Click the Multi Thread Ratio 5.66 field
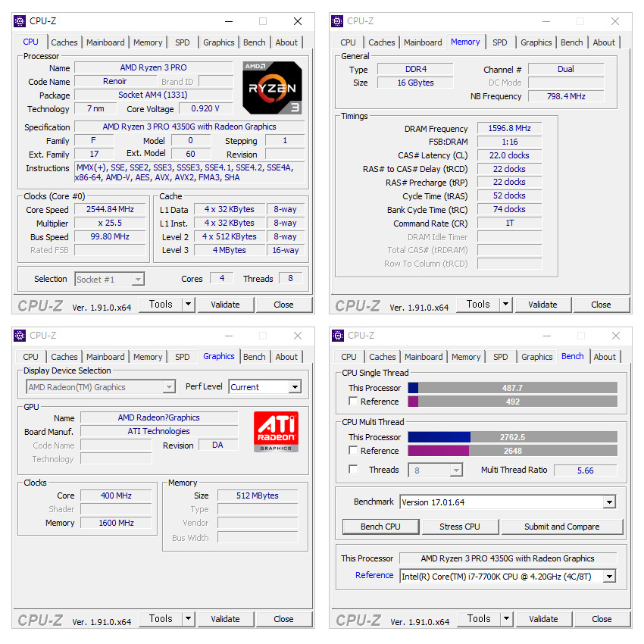 coord(585,470)
